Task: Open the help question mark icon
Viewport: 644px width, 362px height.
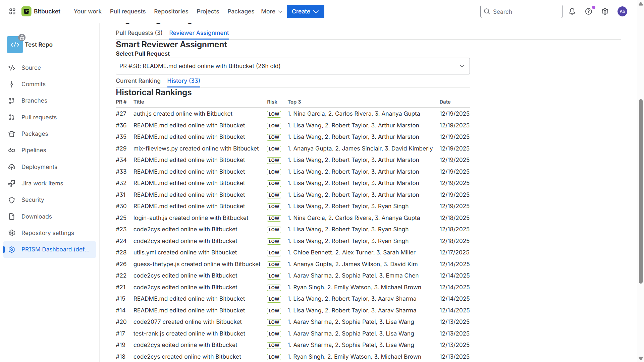Action: tap(589, 11)
